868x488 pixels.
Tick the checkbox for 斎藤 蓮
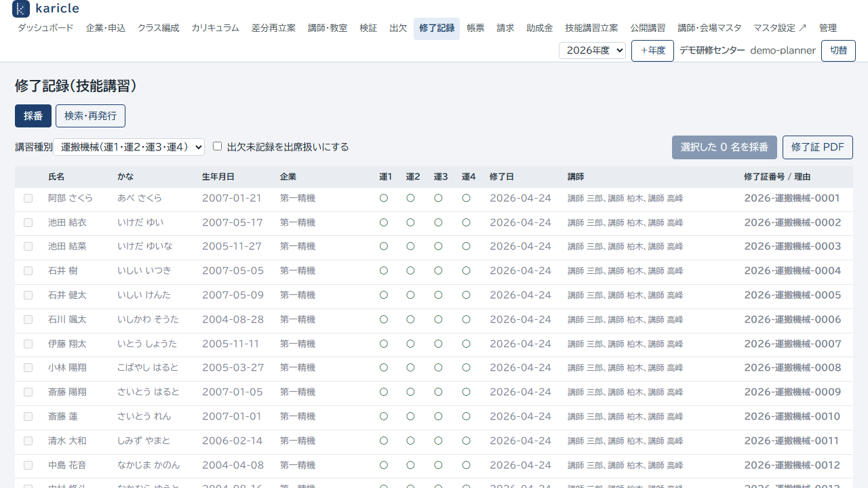28,417
